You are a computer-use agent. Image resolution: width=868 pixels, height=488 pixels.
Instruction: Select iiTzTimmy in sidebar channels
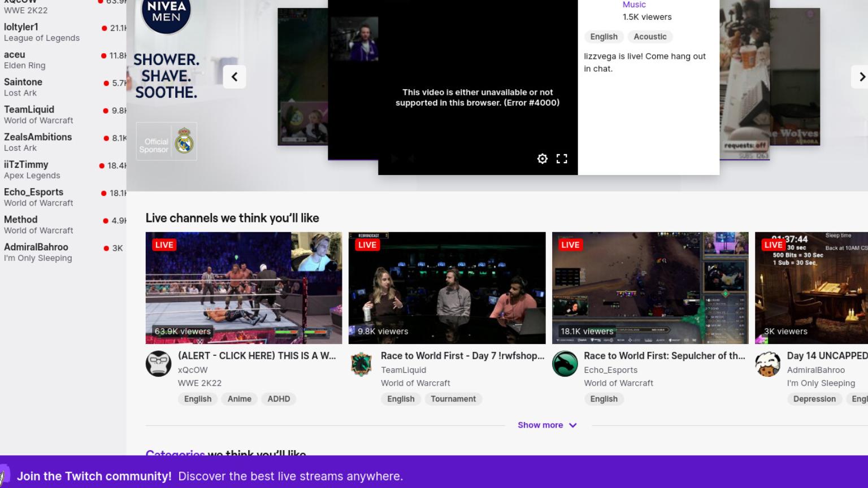63,170
